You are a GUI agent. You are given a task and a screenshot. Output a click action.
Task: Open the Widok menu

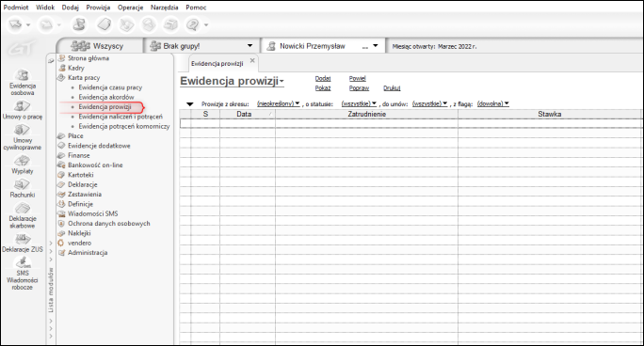point(45,8)
